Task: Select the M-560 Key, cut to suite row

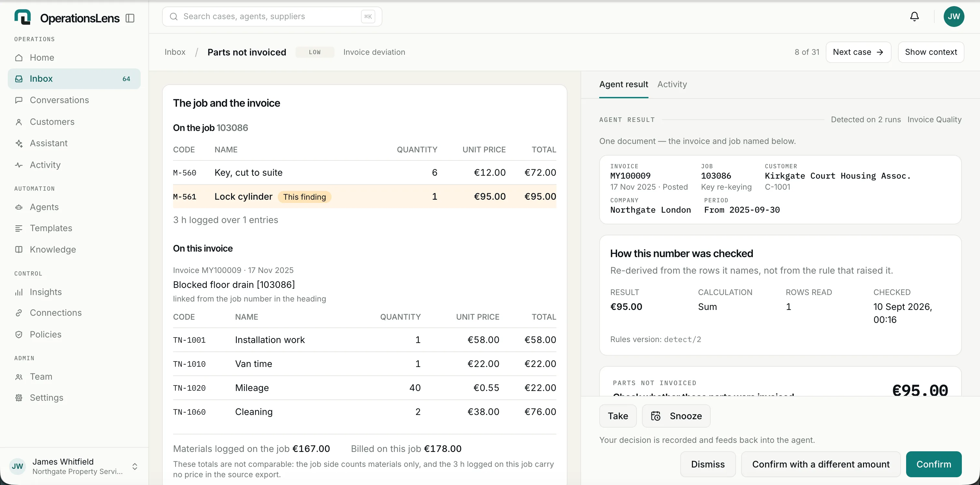Action: (364, 172)
